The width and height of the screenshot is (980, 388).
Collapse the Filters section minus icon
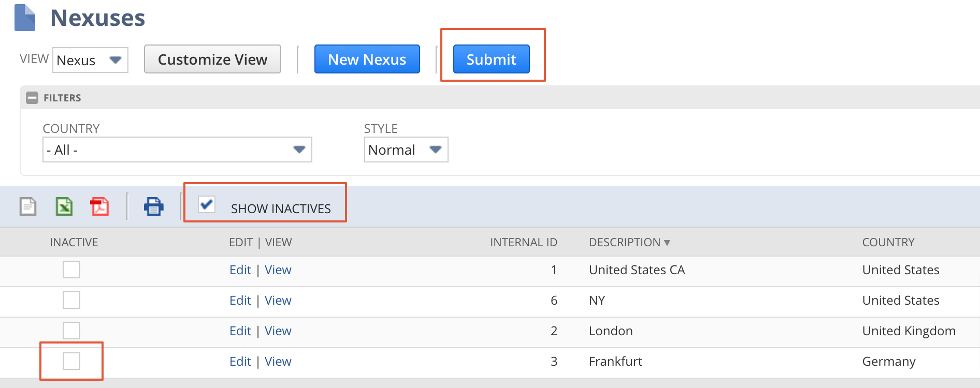coord(32,98)
